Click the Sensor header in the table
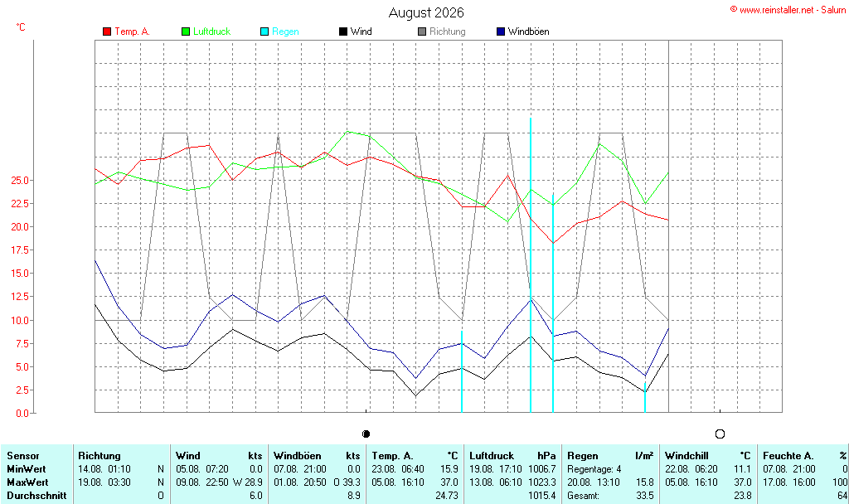The height and width of the screenshot is (504, 849). [22, 456]
